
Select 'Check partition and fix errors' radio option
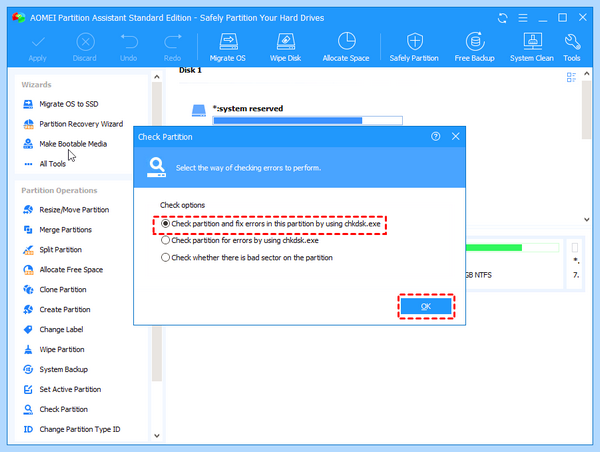coord(165,224)
